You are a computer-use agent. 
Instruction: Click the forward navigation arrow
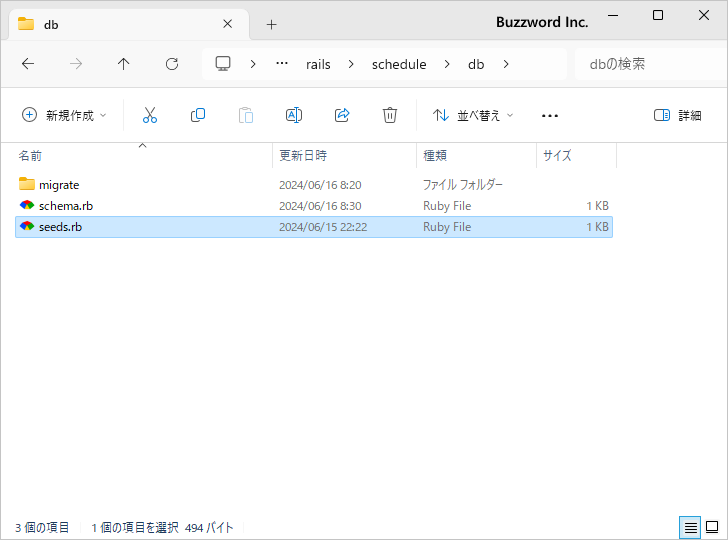76,64
